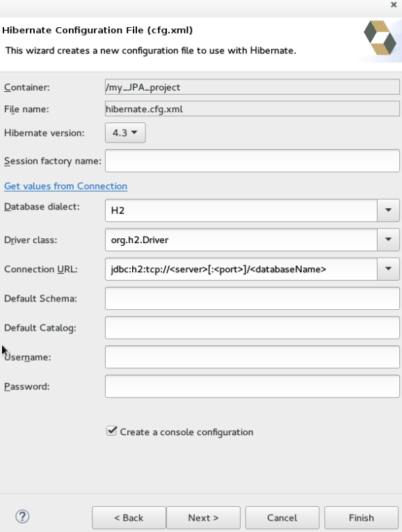Click the Hibernate Configuration File title text

tap(97, 30)
